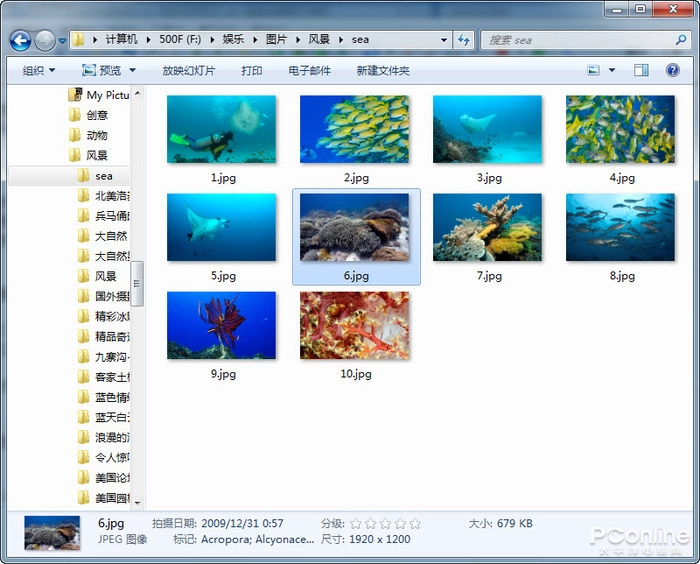
Task: Set the rating to five stars
Action: (415, 523)
